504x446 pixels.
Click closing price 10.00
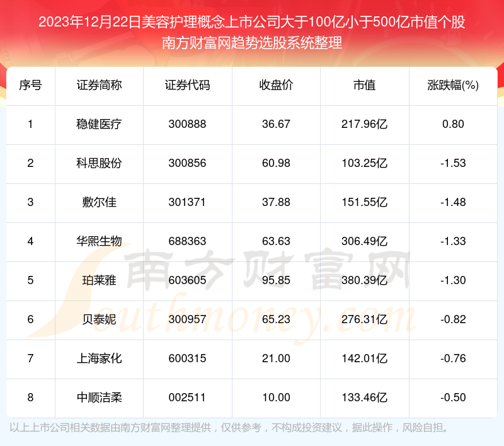coord(276,397)
